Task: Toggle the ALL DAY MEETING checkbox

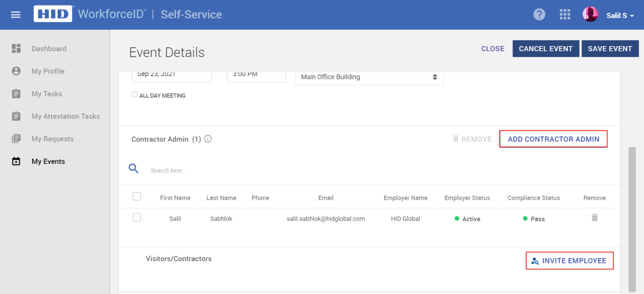Action: [135, 94]
